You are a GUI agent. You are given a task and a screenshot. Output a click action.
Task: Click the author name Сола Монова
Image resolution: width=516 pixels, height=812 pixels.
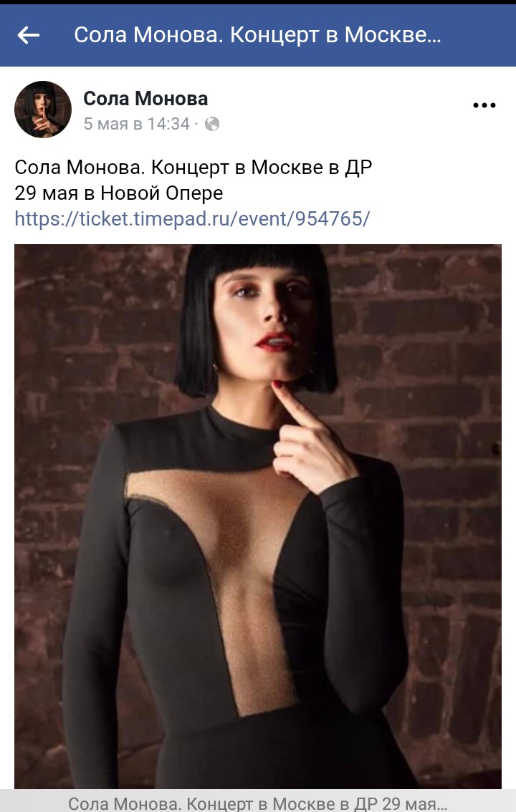click(x=145, y=98)
